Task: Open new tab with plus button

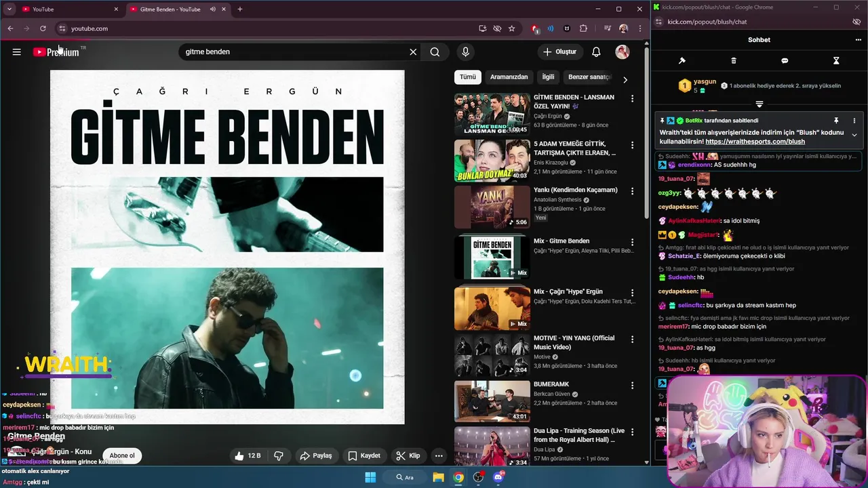Action: [x=239, y=9]
